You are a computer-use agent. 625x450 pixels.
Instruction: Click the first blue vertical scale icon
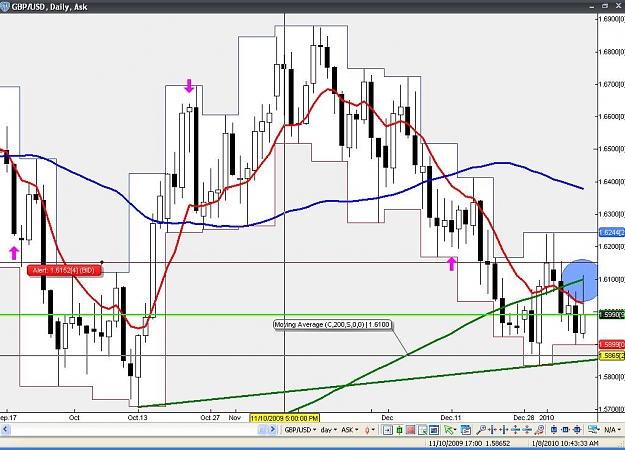tap(554, 430)
